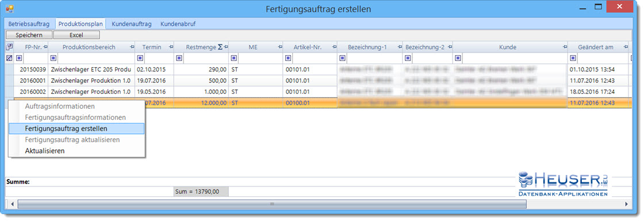Maximize the Fertigungsauftrag erstellen window
The height and width of the screenshot is (221, 644).
pyautogui.click(x=598, y=7)
